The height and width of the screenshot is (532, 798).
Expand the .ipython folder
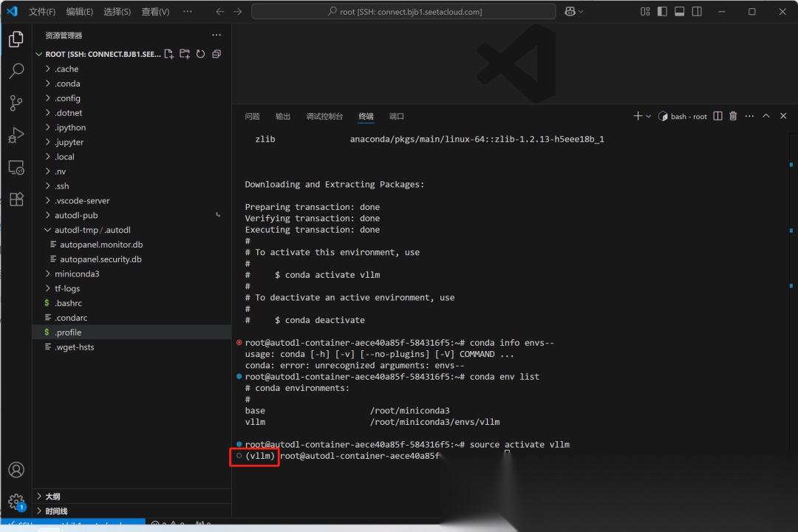(132, 127)
